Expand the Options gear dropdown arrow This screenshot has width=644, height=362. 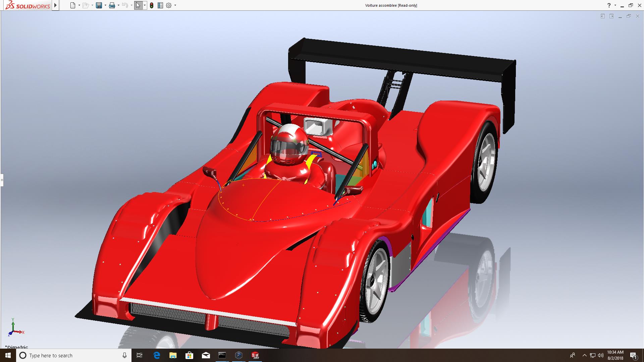(x=175, y=5)
